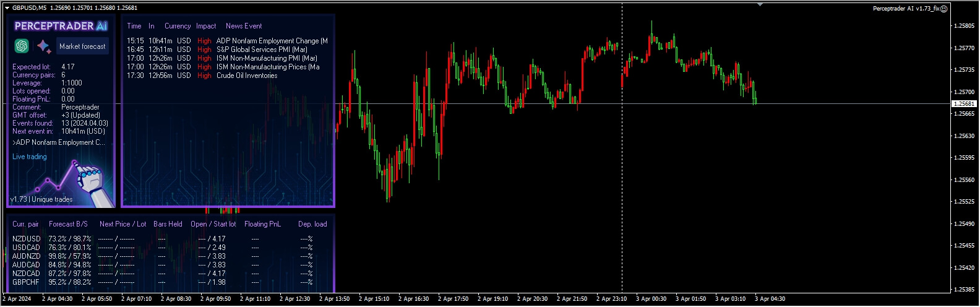The width and height of the screenshot is (980, 307).
Task: Open the Market forecast button
Action: [x=82, y=46]
